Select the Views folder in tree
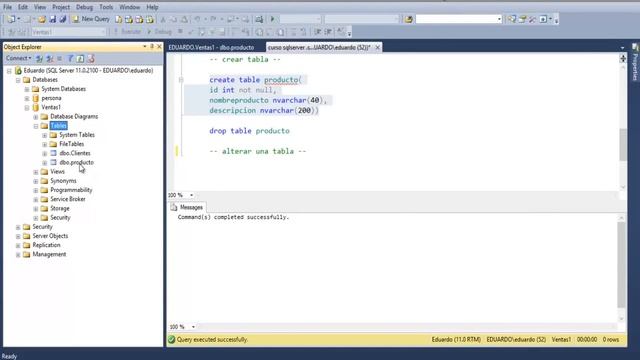The width and height of the screenshot is (640, 360). [57, 171]
